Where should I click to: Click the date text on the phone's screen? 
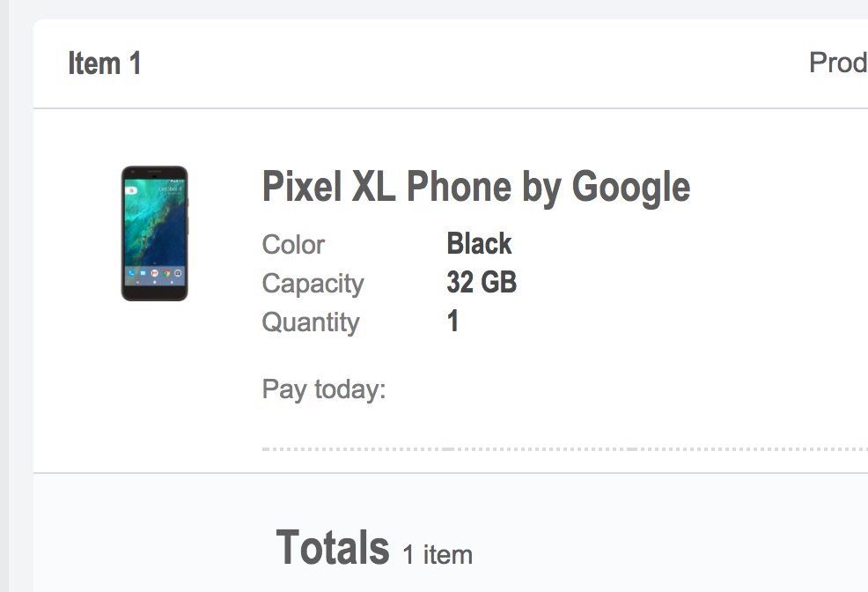click(171, 189)
